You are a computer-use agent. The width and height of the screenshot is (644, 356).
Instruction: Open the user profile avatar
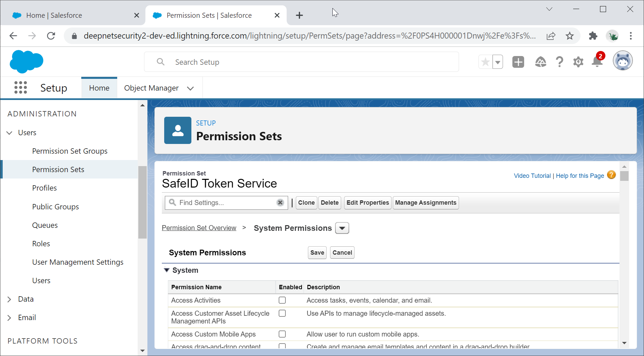pos(623,61)
